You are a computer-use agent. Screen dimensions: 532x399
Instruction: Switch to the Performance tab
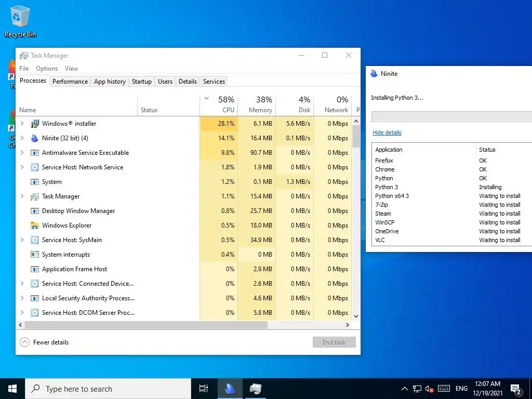(70, 82)
